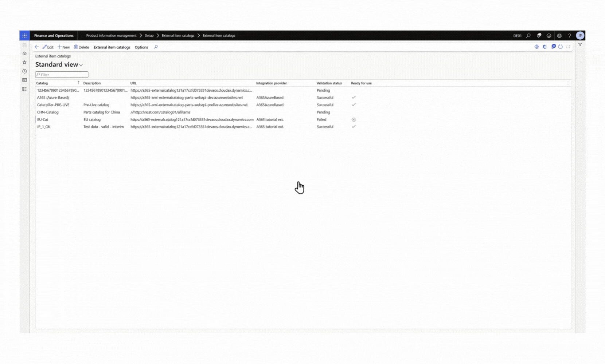Click the notification bell icon

(x=539, y=36)
